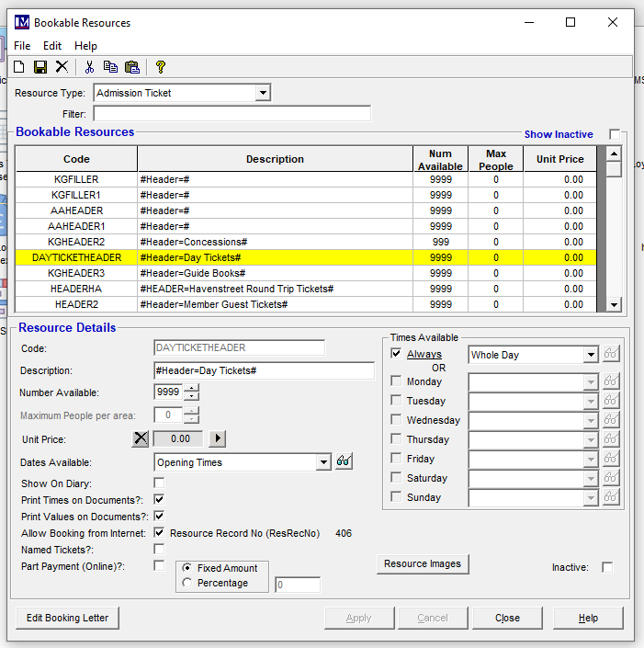Click into the Filter text field

232,114
